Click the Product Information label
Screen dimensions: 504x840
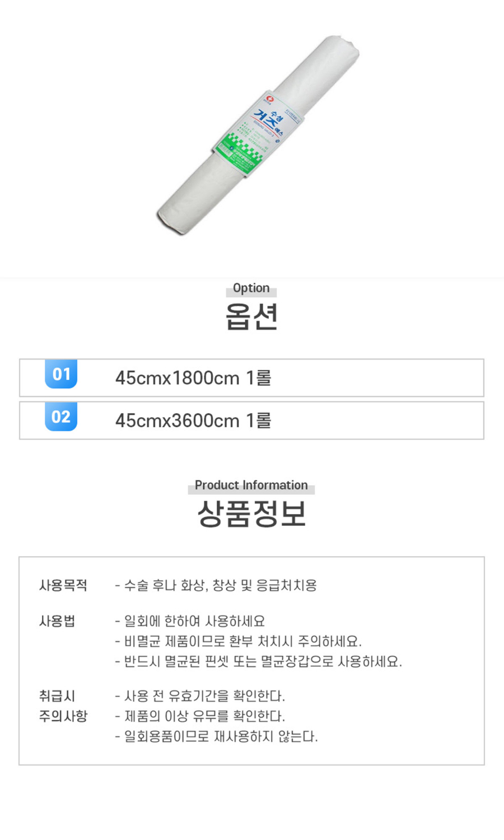coord(251,486)
